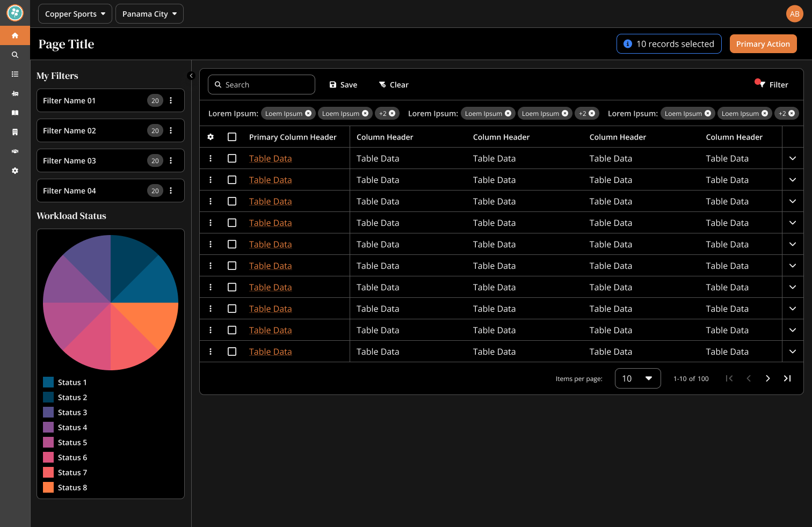
Task: Open the Panama City dropdown
Action: (x=149, y=14)
